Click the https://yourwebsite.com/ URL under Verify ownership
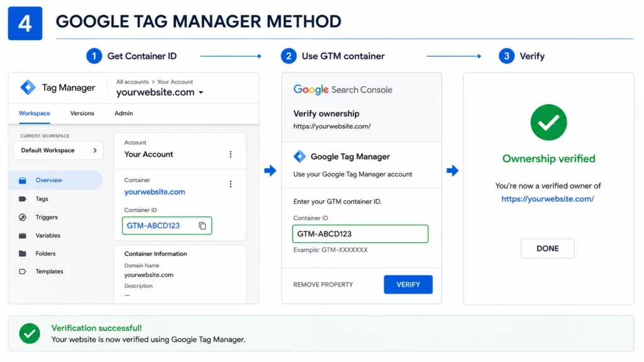 tap(332, 126)
